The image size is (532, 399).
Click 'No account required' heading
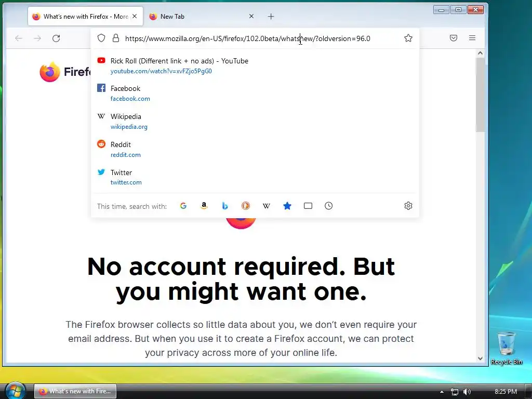(241, 279)
